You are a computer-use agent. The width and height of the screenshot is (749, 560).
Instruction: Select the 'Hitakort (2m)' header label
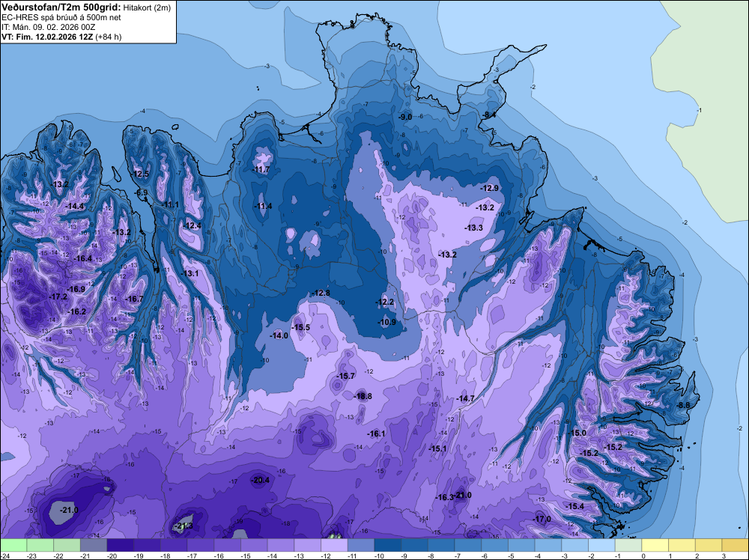click(x=147, y=7)
